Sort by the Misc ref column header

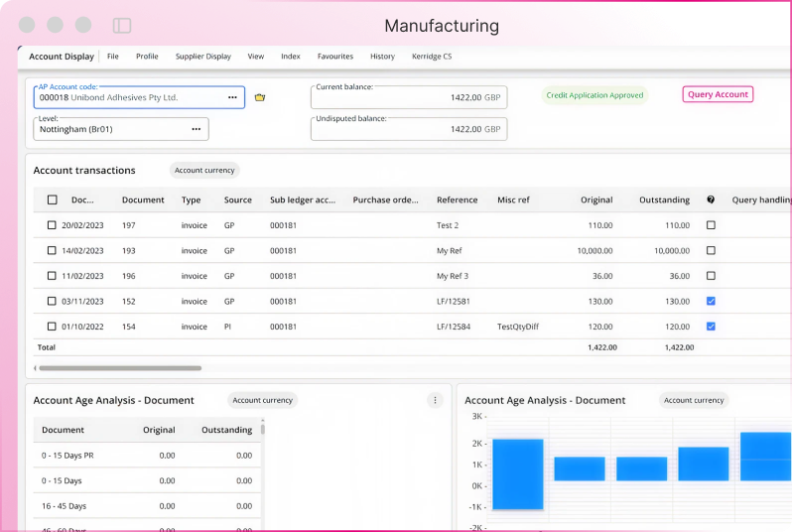[x=513, y=200]
